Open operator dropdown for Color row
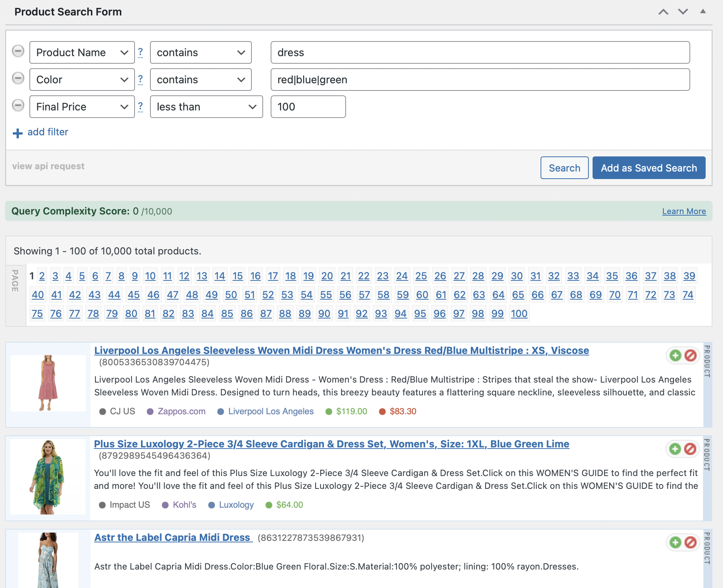 click(201, 80)
